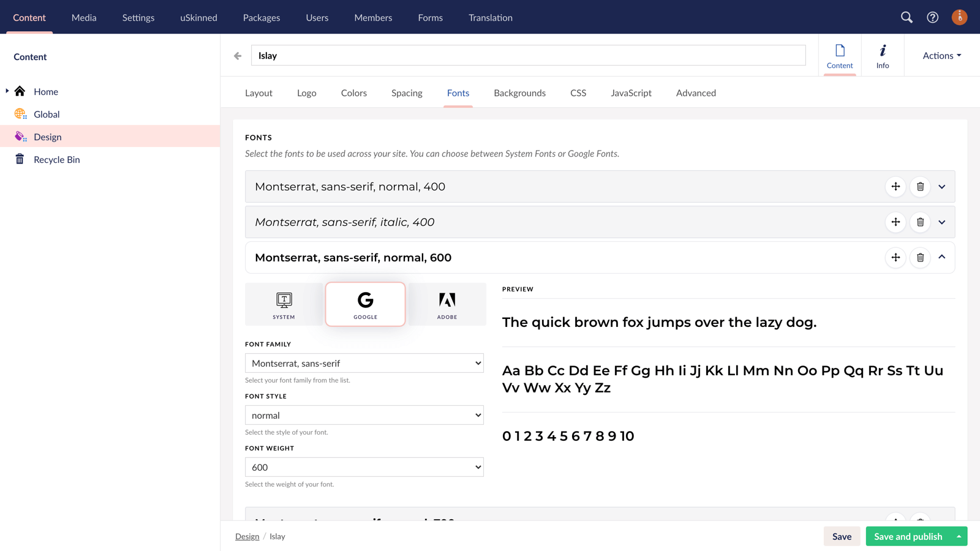The height and width of the screenshot is (551, 980).
Task: Add a font below the italic 400 row
Action: pos(895,222)
